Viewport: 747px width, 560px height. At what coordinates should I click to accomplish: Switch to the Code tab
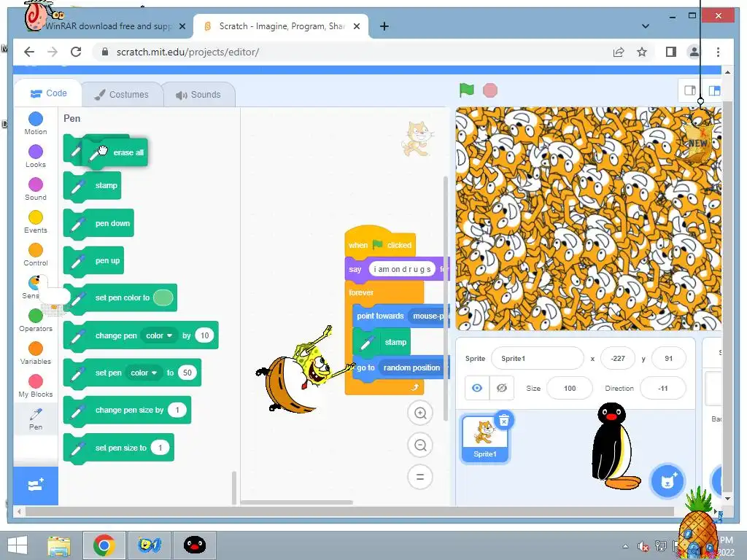[48, 93]
